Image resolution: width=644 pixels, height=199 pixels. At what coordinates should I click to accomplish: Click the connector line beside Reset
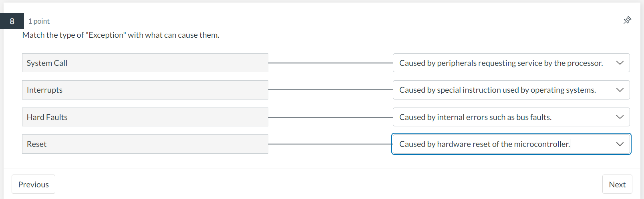(330, 144)
